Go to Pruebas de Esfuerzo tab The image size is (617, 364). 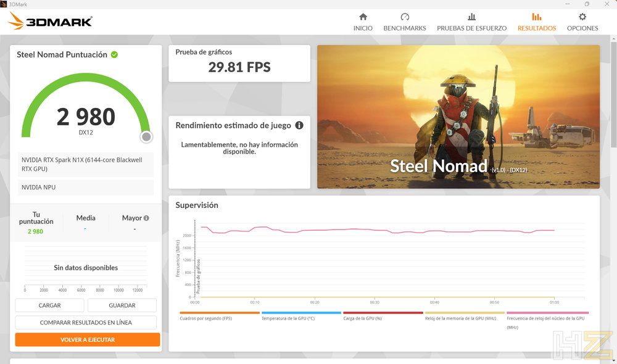471,22
